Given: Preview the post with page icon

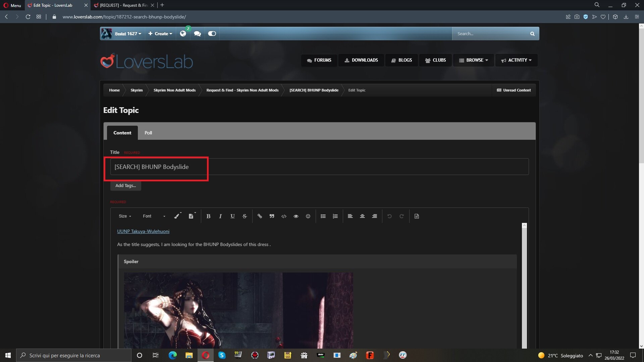Looking at the screenshot, I should pos(417,216).
